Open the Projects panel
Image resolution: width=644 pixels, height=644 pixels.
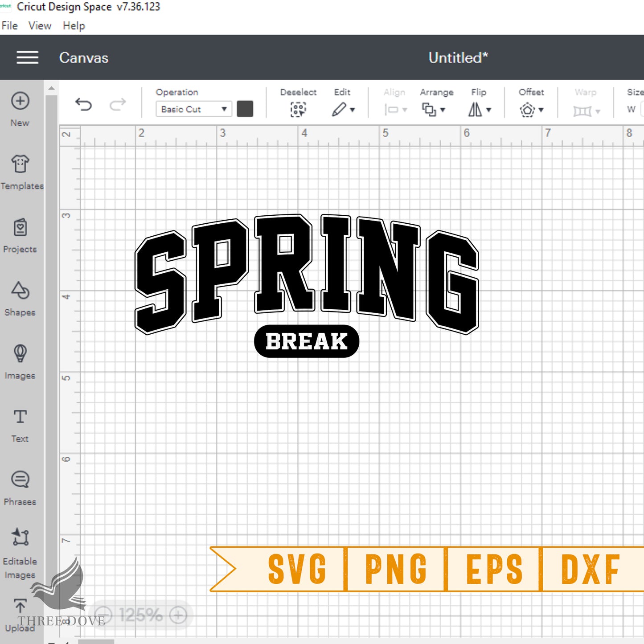[x=20, y=227]
